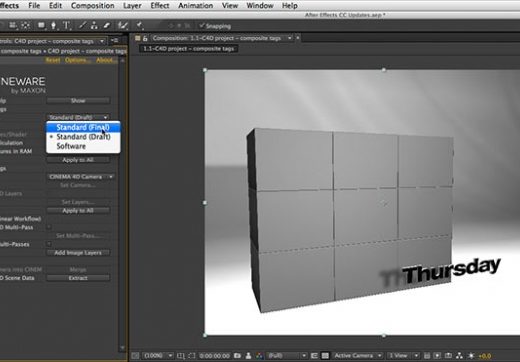Choose Standard (Draft) from renderer list
This screenshot has height=362, width=520.
[x=83, y=137]
